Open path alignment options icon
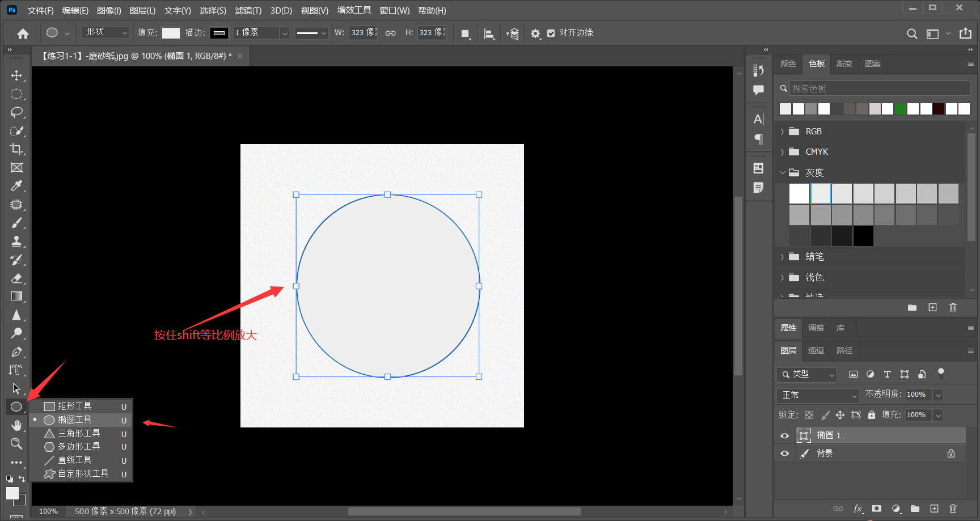Image resolution: width=980 pixels, height=521 pixels. (489, 33)
